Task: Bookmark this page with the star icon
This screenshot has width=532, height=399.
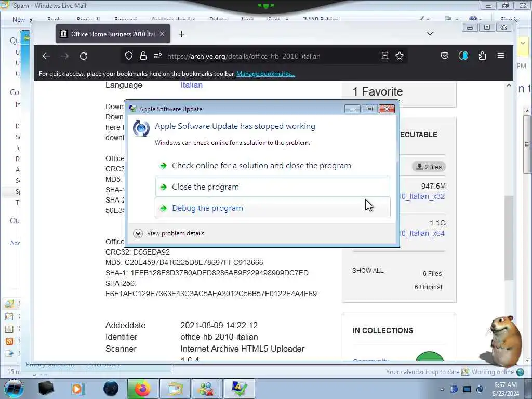Action: (400, 56)
